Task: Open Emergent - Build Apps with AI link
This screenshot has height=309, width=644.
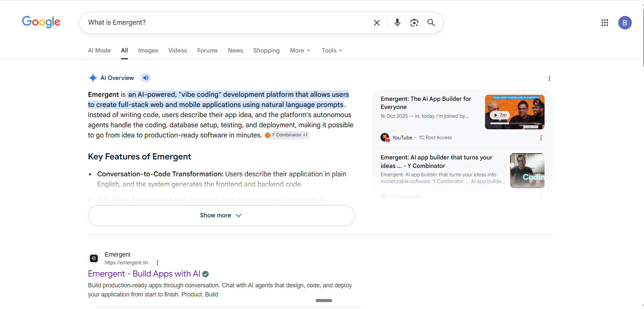Action: click(x=144, y=274)
